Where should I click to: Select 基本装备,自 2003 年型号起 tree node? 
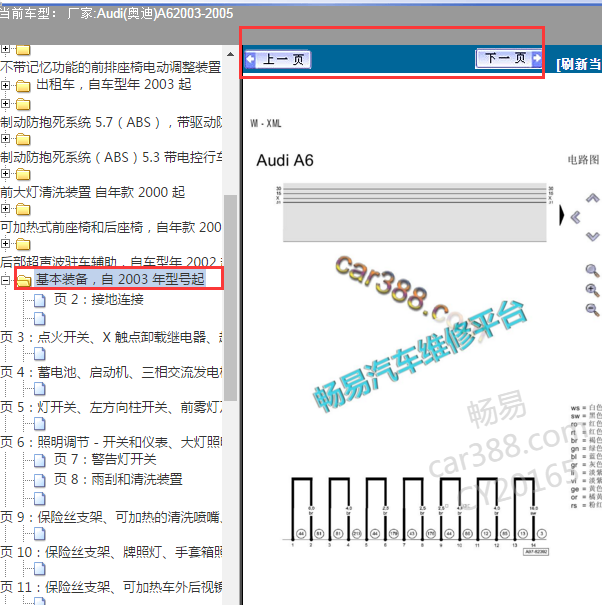[x=120, y=279]
